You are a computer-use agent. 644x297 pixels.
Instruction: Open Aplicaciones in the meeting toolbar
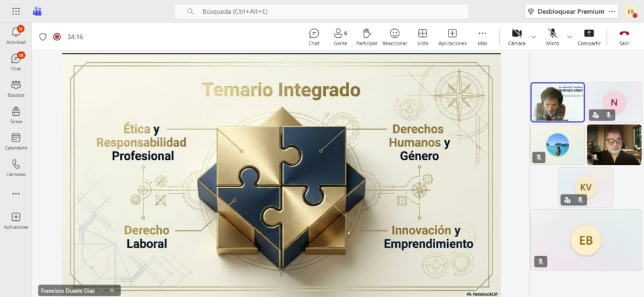point(452,36)
